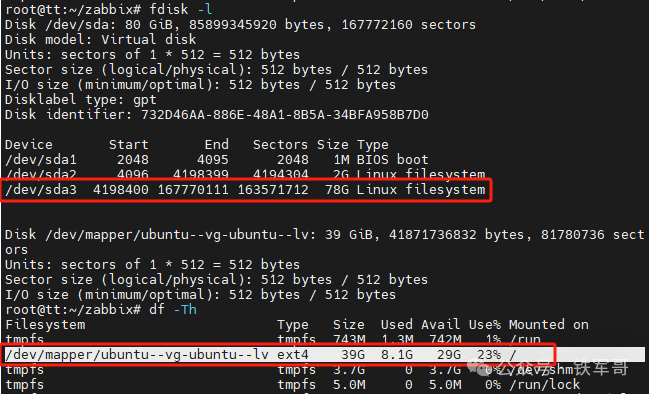Click the 'Used' column header
Viewport: 650px width, 394px height.
397,324
